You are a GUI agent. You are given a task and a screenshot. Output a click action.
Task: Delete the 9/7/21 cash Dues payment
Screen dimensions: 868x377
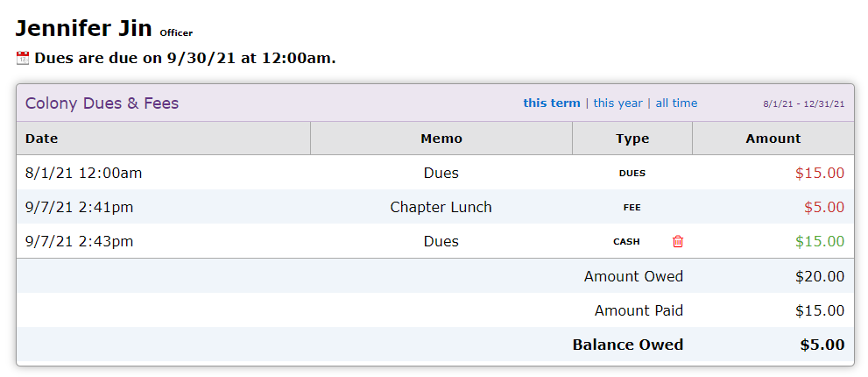pos(678,241)
